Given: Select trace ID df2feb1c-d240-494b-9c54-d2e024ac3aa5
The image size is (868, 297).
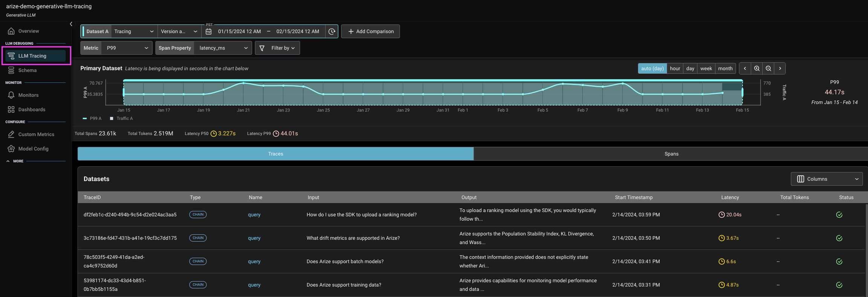Looking at the screenshot, I should tap(130, 215).
